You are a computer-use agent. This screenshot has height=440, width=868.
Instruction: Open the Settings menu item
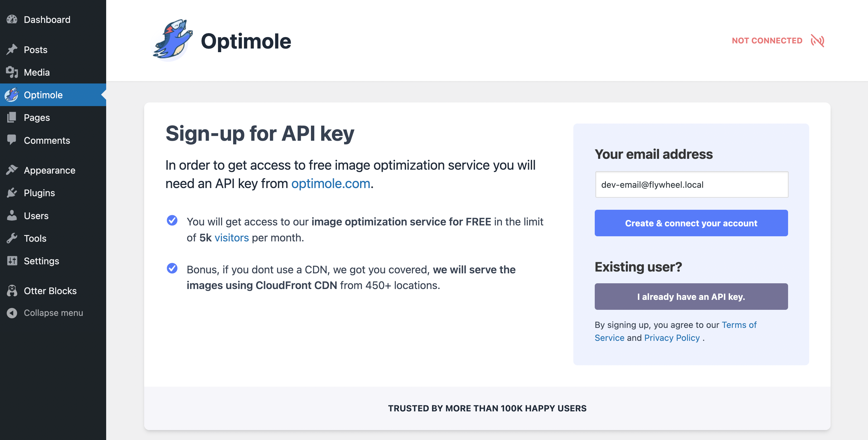point(41,261)
